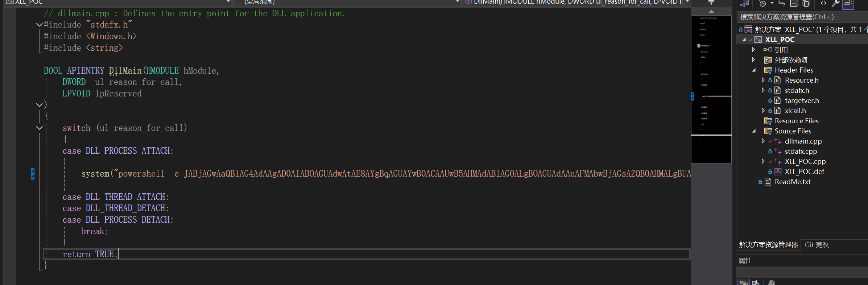
Task: Click the editor scrollbar up arrow
Action: (711, 12)
